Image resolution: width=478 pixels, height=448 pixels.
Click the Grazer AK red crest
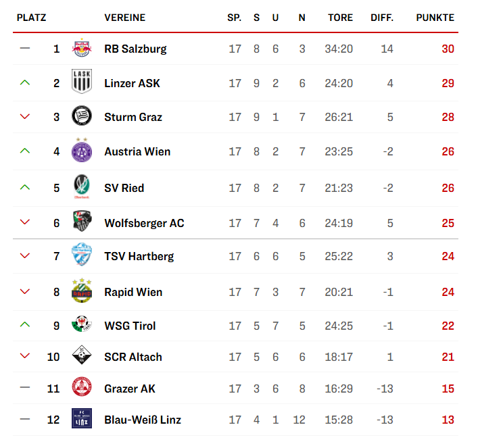pyautogui.click(x=82, y=388)
